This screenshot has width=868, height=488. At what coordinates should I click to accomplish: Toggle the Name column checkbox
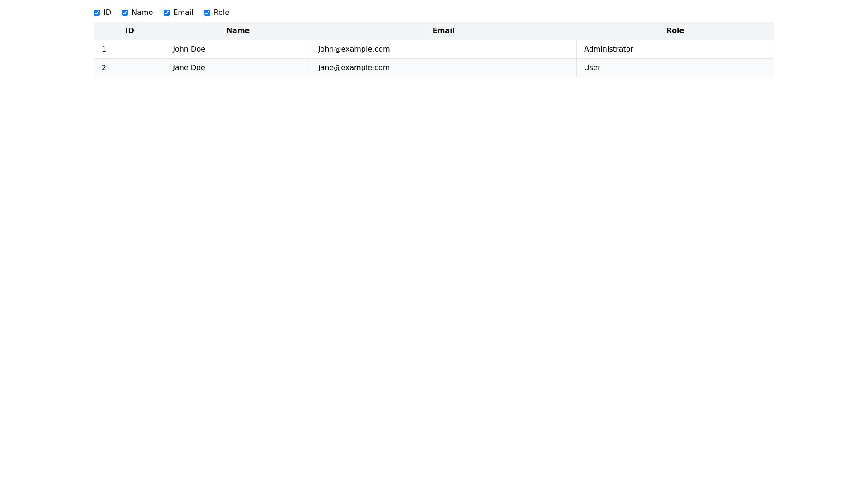coord(125,13)
